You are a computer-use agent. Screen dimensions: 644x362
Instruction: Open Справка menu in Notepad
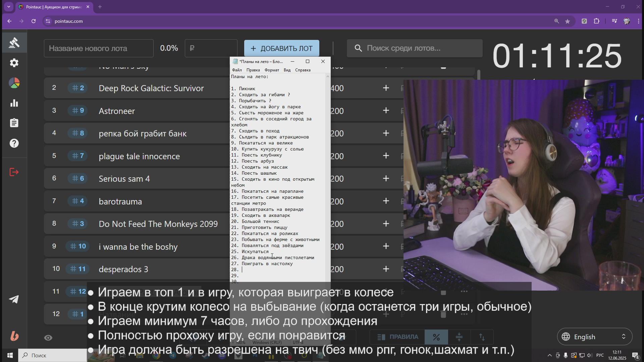[303, 70]
